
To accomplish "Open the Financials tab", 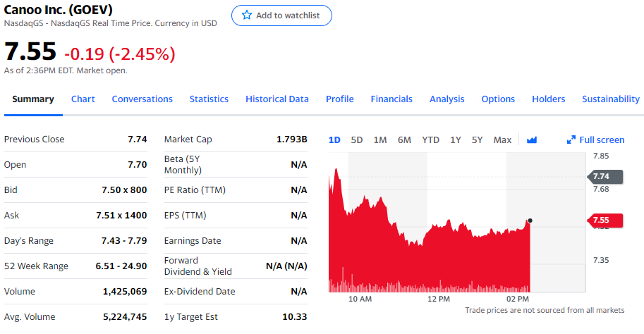I will coord(391,99).
